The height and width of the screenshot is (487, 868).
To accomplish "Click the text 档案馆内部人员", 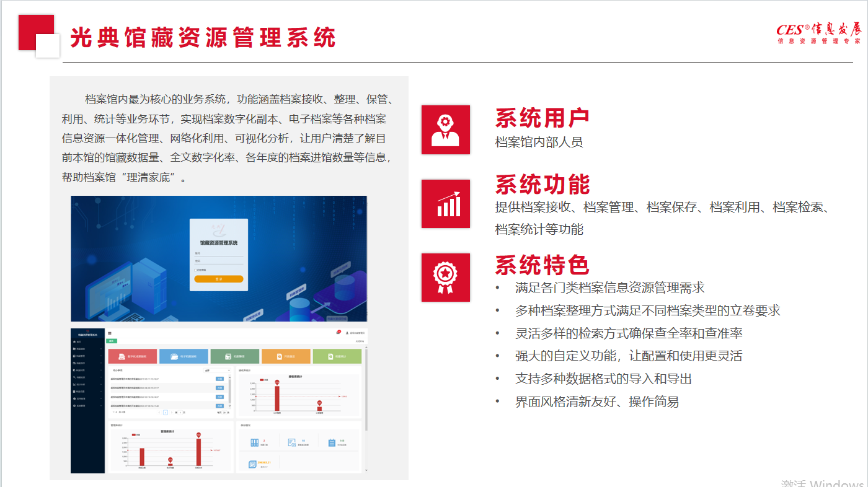I will (539, 142).
